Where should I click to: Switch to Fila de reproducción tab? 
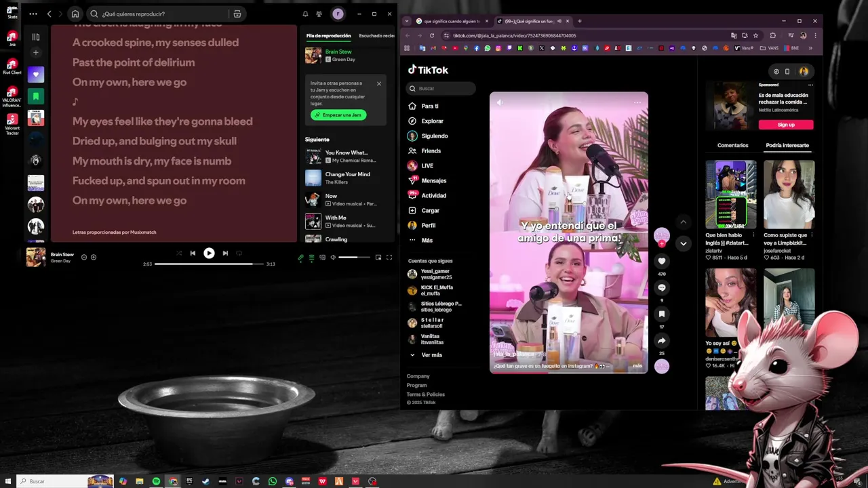(x=328, y=35)
